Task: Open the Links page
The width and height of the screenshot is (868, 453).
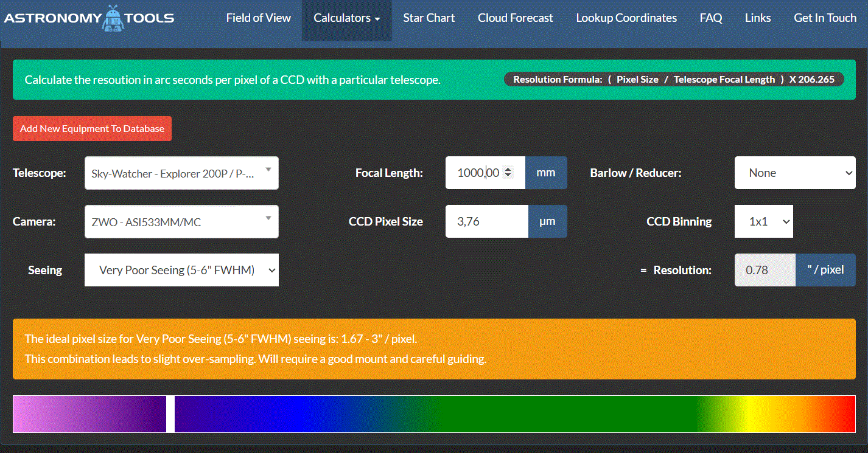Action: click(758, 18)
